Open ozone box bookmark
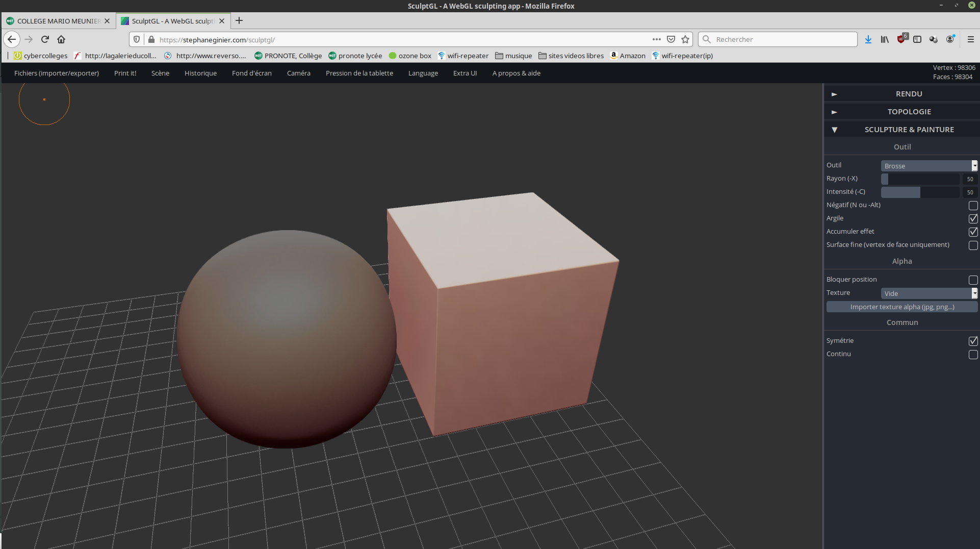This screenshot has height=549, width=980. click(410, 56)
